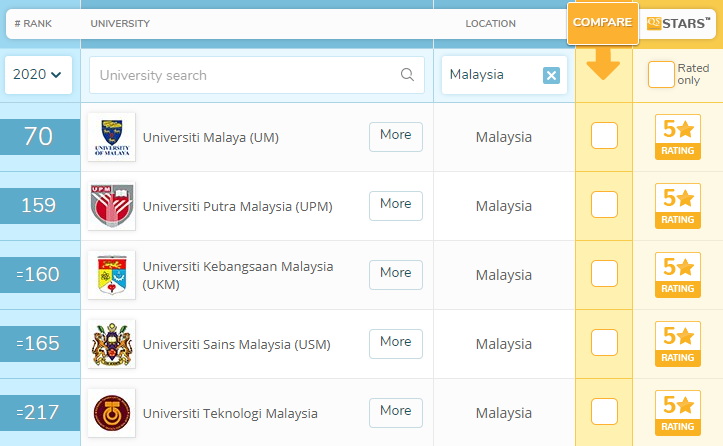
Task: Focus the University search field
Action: click(257, 75)
